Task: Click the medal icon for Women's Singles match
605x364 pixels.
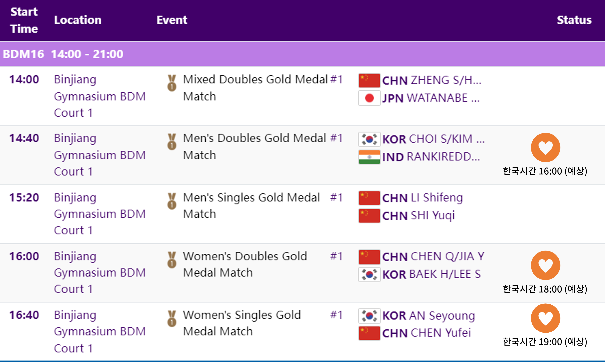Action: (172, 319)
